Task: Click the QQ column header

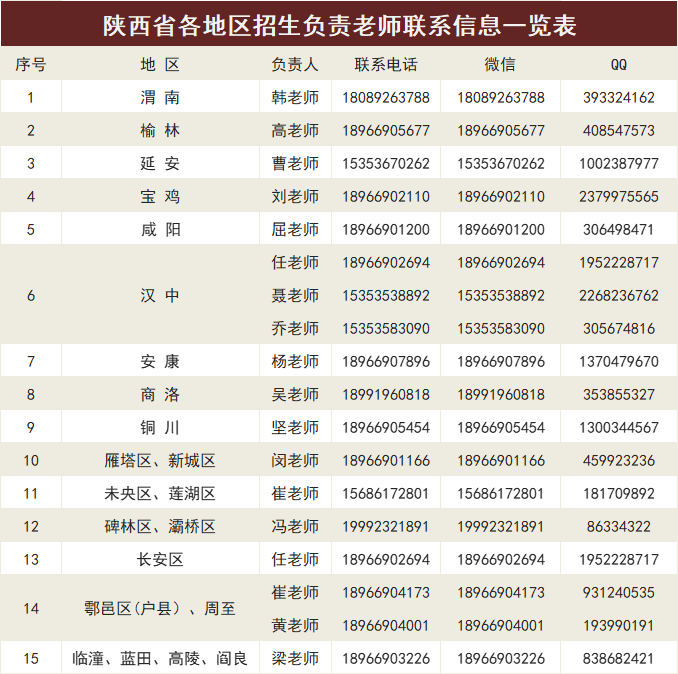Action: coord(619,65)
